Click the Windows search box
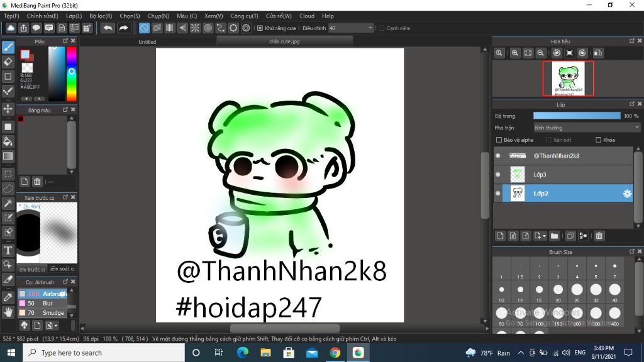 [104, 353]
